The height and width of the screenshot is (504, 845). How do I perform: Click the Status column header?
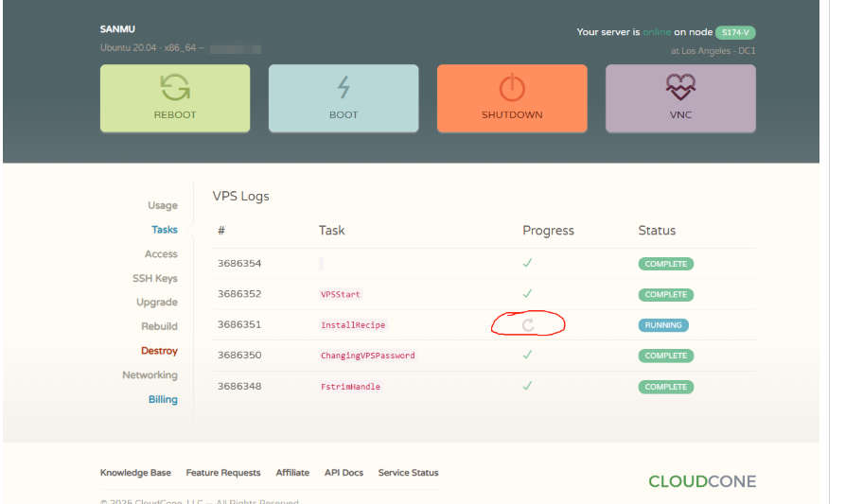(657, 231)
